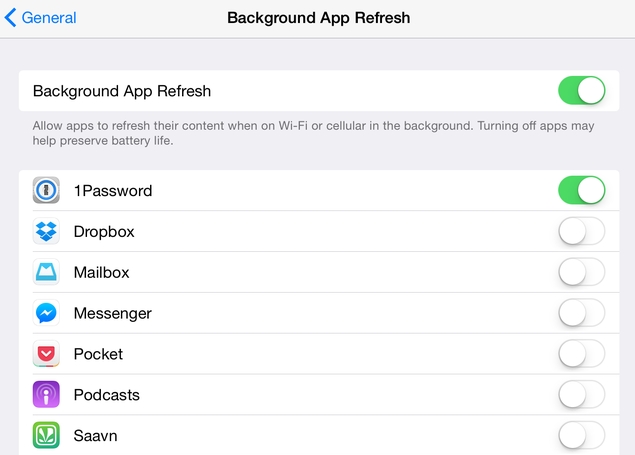Tap the Mailbox app icon
This screenshot has width=635, height=455.
(x=46, y=272)
